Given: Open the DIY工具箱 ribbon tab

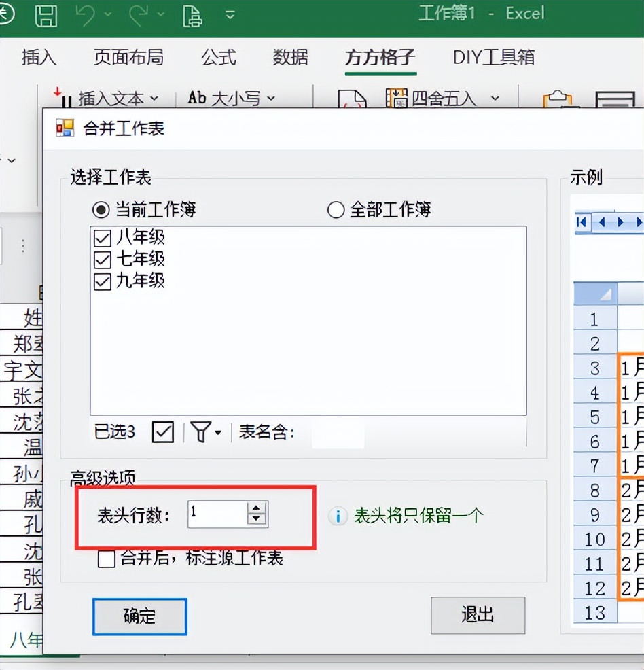Looking at the screenshot, I should point(493,57).
